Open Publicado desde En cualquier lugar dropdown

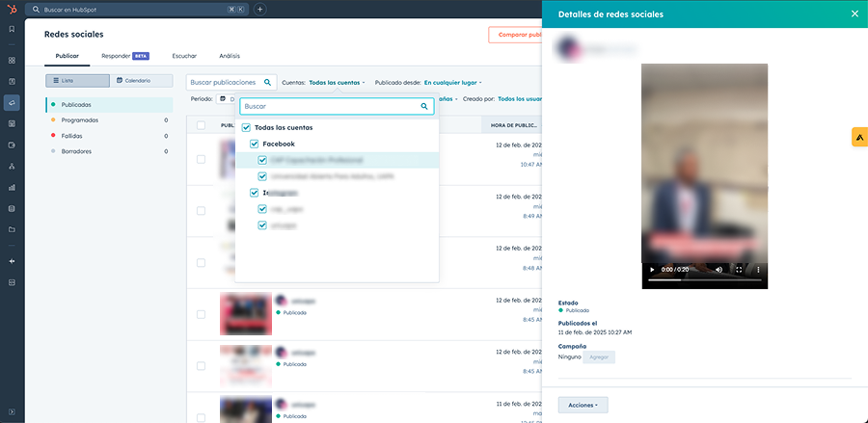point(453,83)
